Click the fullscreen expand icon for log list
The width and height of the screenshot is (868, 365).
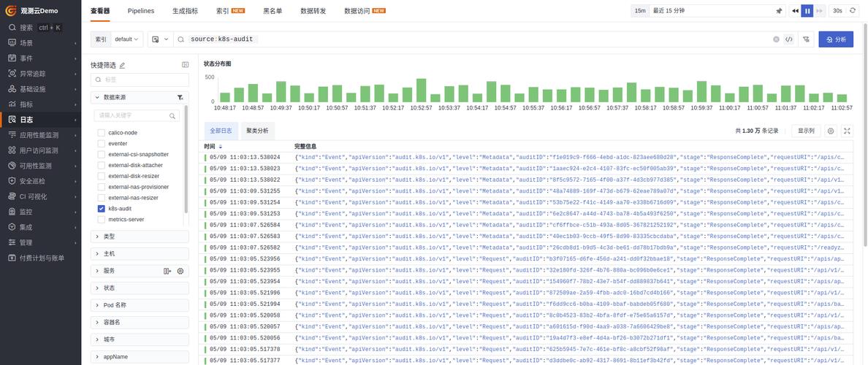(847, 131)
